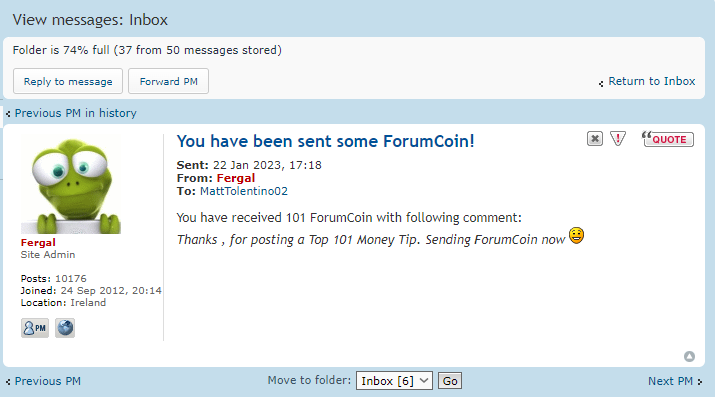Jump to top using the up arrow icon
The width and height of the screenshot is (717, 397).
[689, 356]
